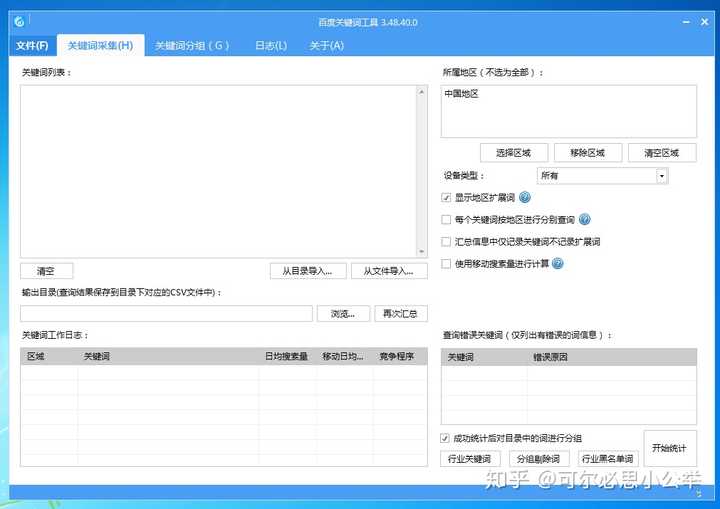
Task: Minimize the 百度关键词工具 window
Action: point(686,22)
